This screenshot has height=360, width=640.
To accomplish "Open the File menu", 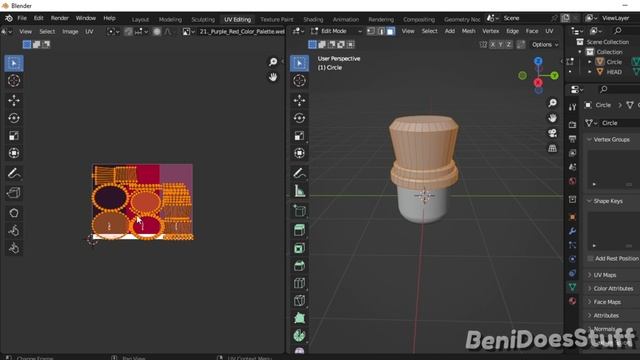I will click(22, 18).
